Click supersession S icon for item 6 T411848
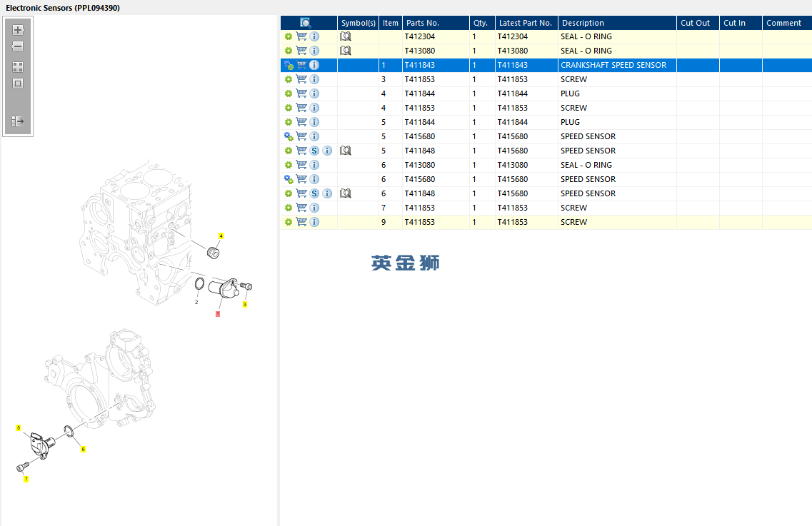This screenshot has height=526, width=812. pos(314,193)
